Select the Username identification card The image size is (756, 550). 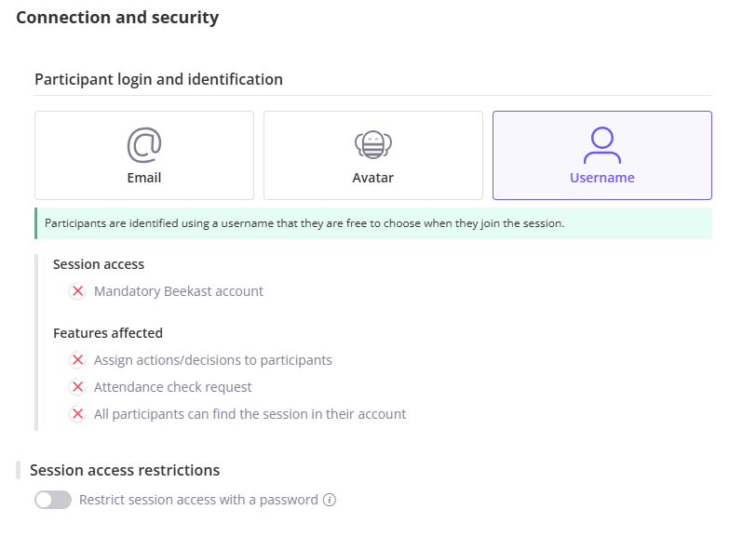click(x=602, y=155)
